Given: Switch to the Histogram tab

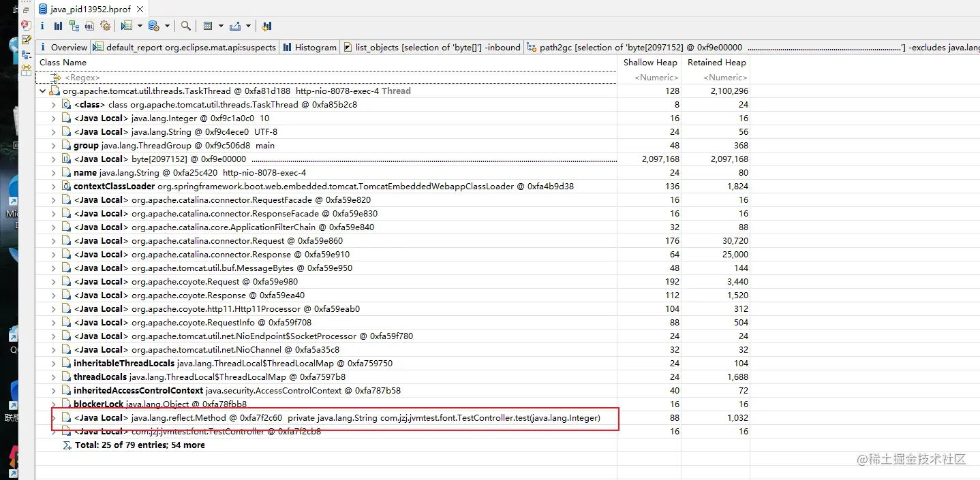Looking at the screenshot, I should (x=309, y=47).
